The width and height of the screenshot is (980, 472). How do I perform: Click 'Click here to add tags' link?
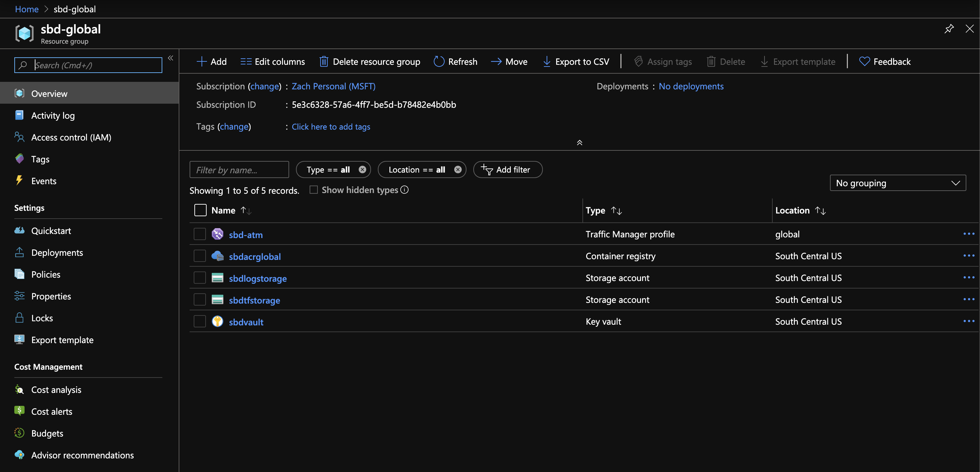click(331, 127)
